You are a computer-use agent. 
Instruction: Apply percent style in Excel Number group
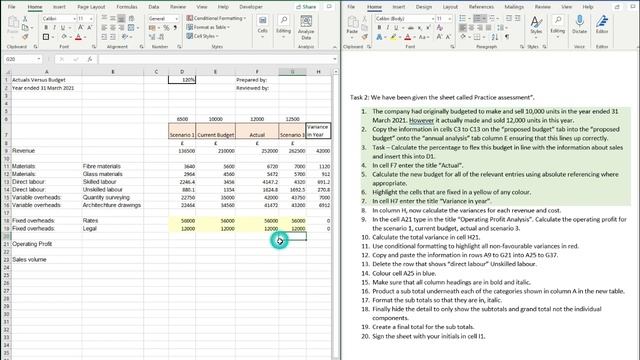[x=167, y=27]
